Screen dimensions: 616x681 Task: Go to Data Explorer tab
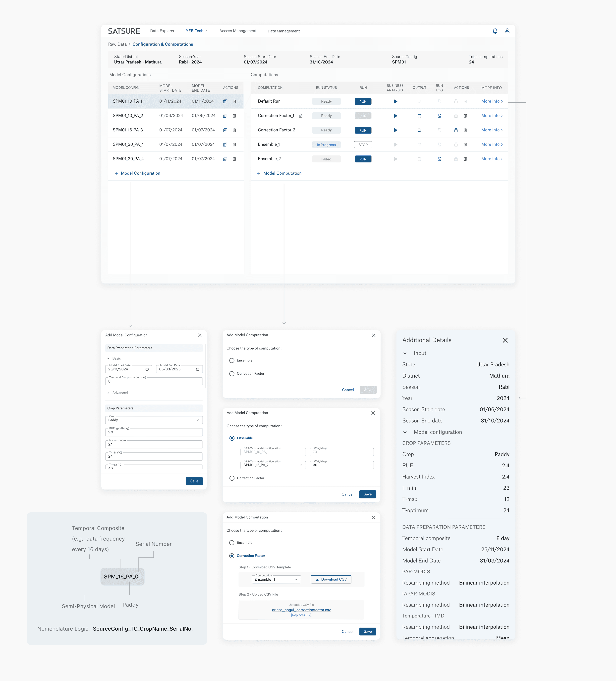coord(162,31)
